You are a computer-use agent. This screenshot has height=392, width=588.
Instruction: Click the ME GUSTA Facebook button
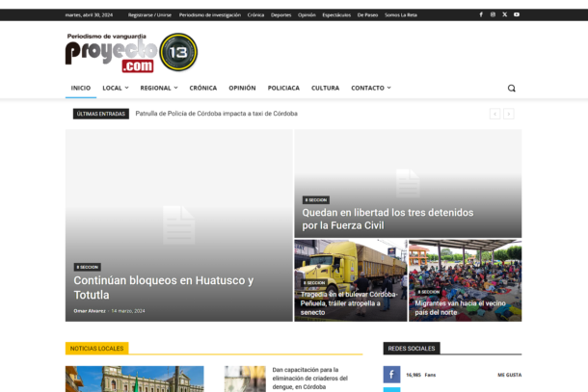click(x=509, y=375)
